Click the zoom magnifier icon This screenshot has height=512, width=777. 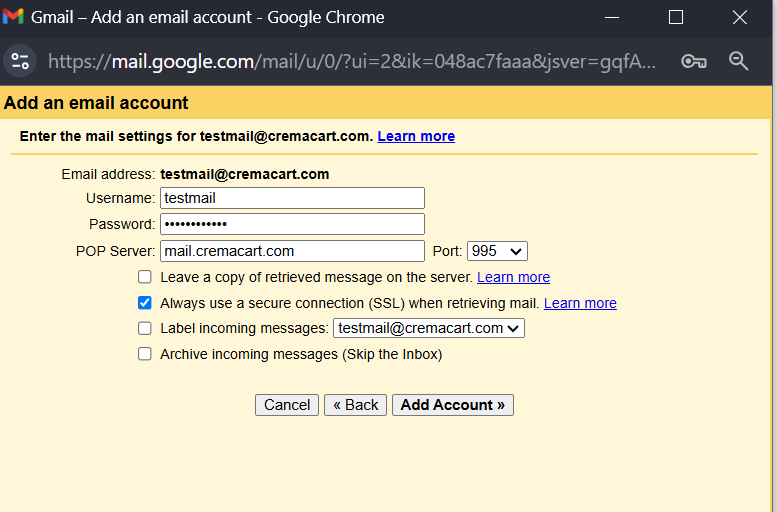pos(738,61)
